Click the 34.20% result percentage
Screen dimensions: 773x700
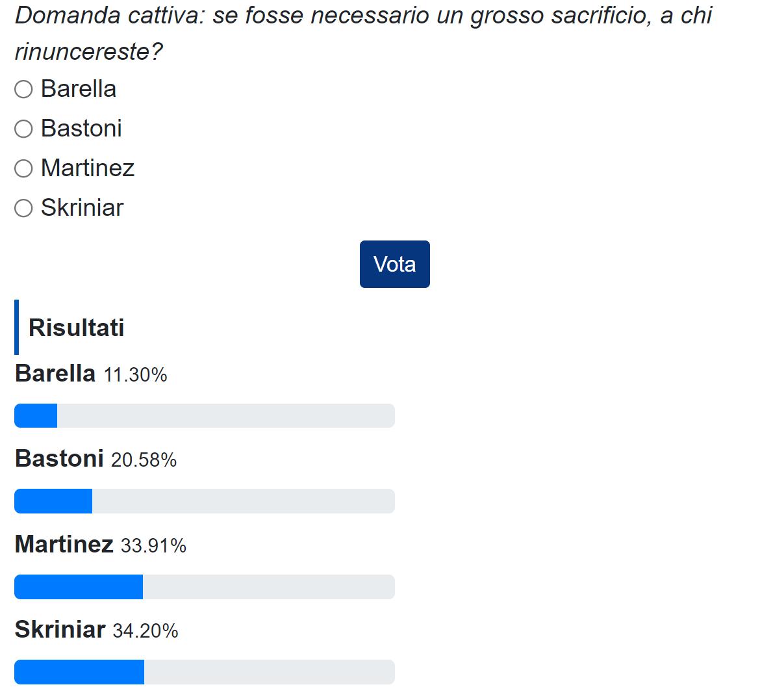145,631
